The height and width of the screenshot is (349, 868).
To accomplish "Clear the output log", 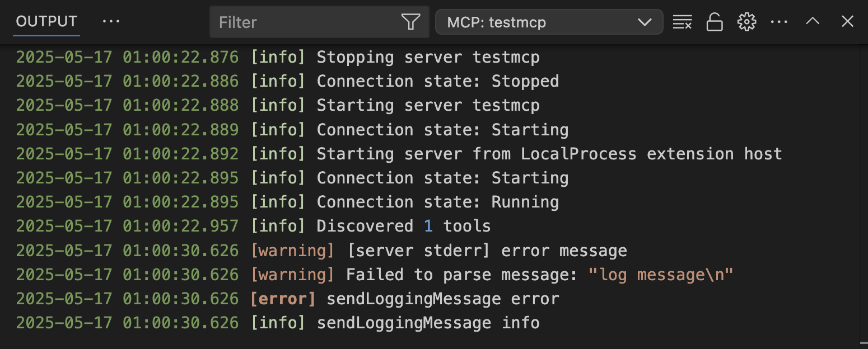I will 682,22.
